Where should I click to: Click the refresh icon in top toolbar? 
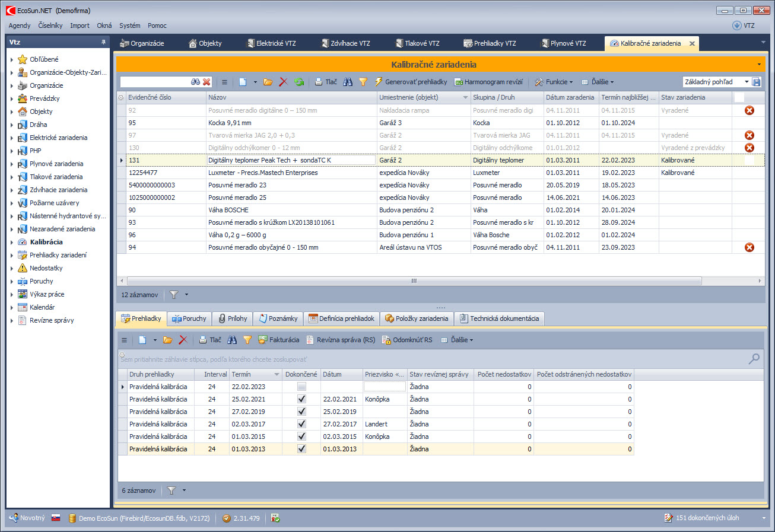pyautogui.click(x=299, y=82)
